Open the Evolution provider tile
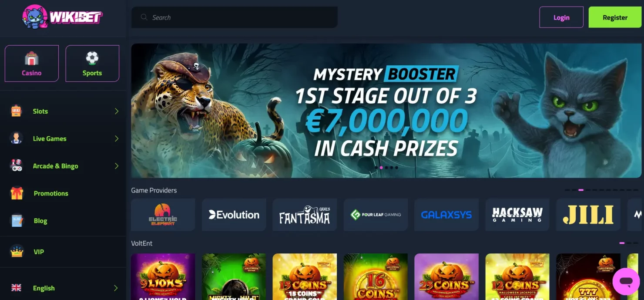 [x=234, y=215]
